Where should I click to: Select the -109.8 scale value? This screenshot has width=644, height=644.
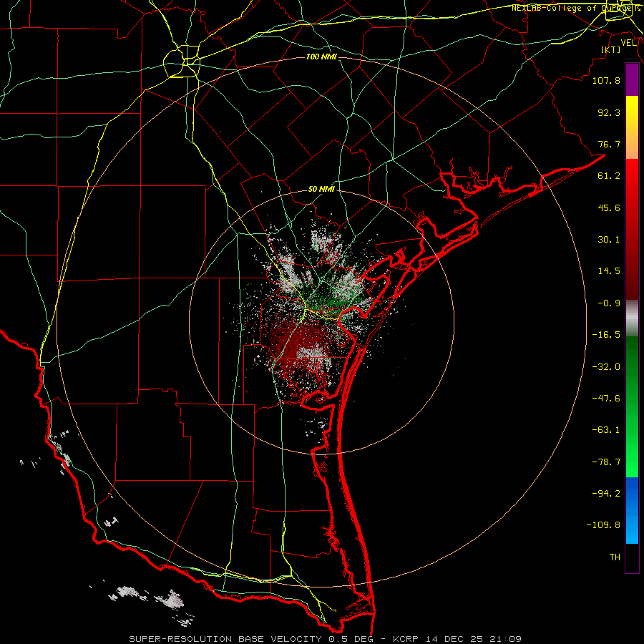(x=603, y=525)
